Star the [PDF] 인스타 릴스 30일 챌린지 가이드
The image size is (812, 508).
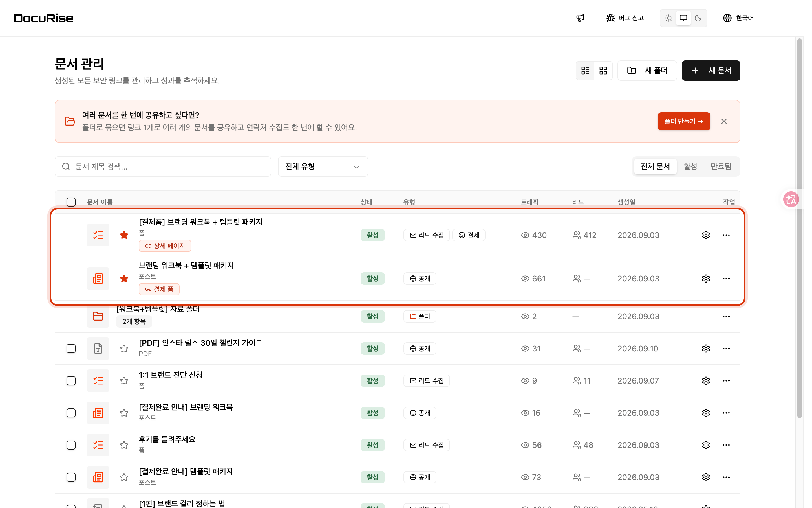(124, 349)
